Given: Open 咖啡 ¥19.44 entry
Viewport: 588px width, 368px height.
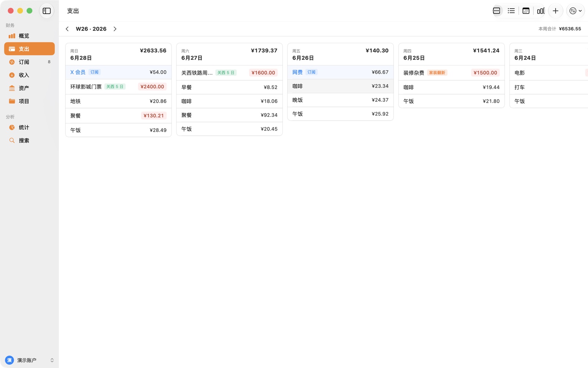Looking at the screenshot, I should (x=451, y=87).
